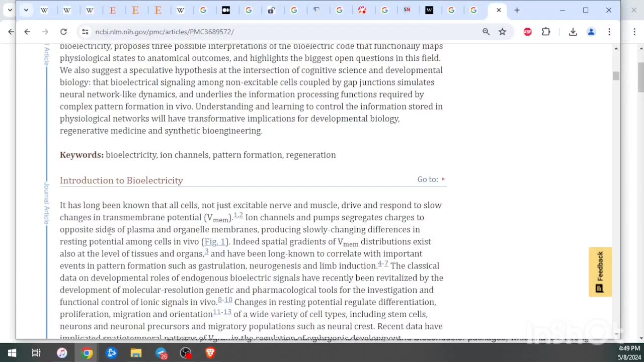Click the Introduction to Bioelectricity heading

[121, 180]
